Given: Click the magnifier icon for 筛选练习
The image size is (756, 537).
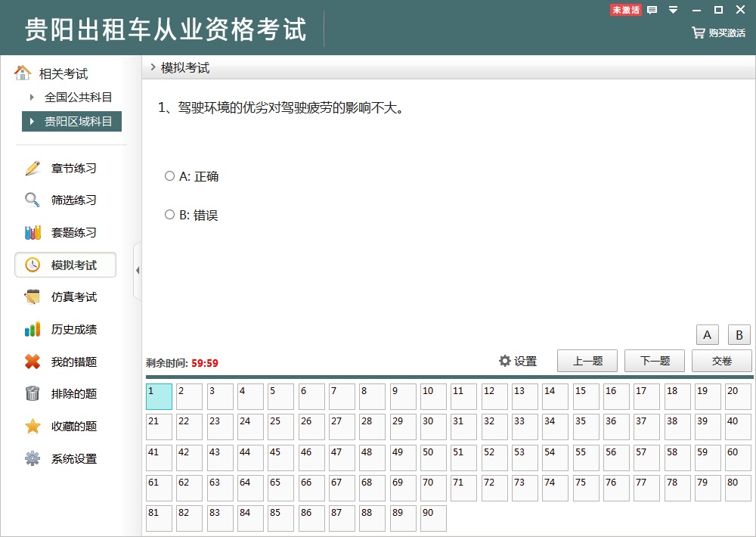Looking at the screenshot, I should (33, 200).
